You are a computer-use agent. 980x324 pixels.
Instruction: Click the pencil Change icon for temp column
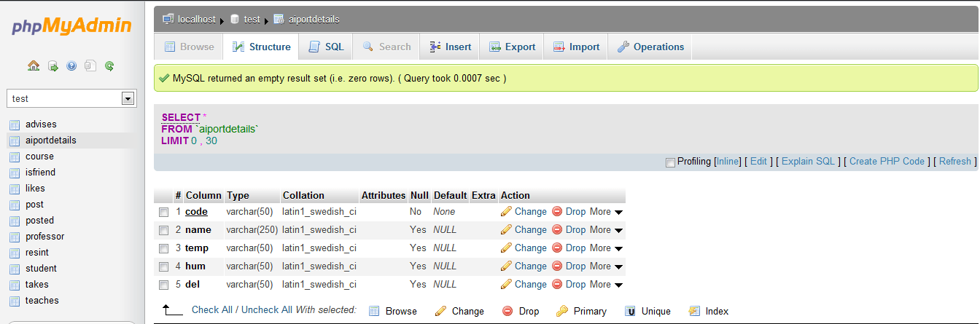[x=507, y=248]
